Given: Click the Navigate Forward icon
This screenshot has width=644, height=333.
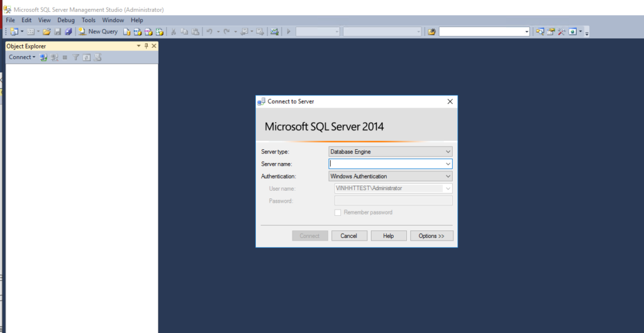Looking at the screenshot, I should 260,31.
